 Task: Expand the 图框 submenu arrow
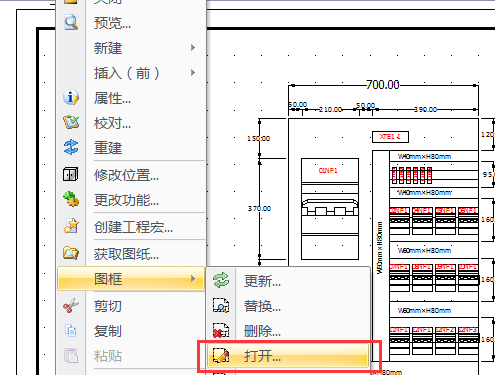193,279
